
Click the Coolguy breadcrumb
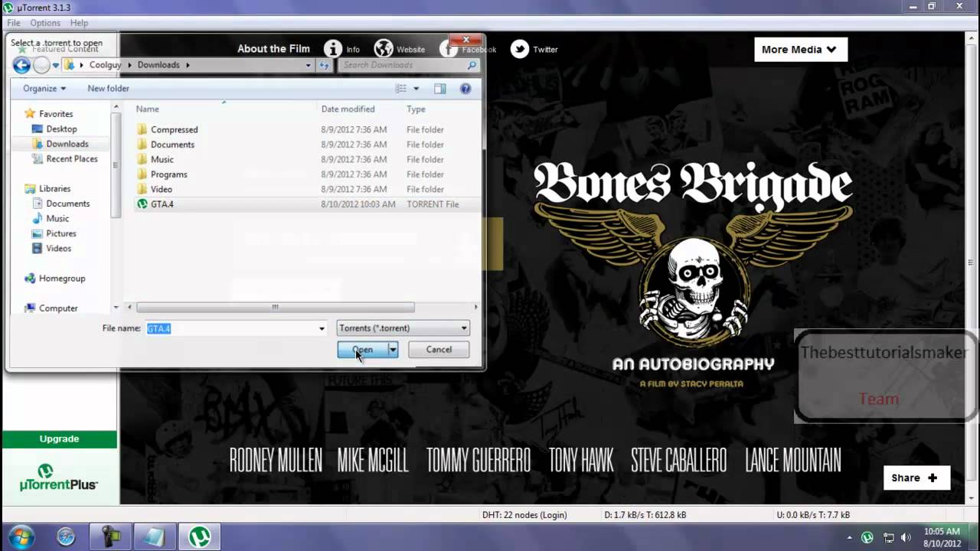(x=105, y=65)
